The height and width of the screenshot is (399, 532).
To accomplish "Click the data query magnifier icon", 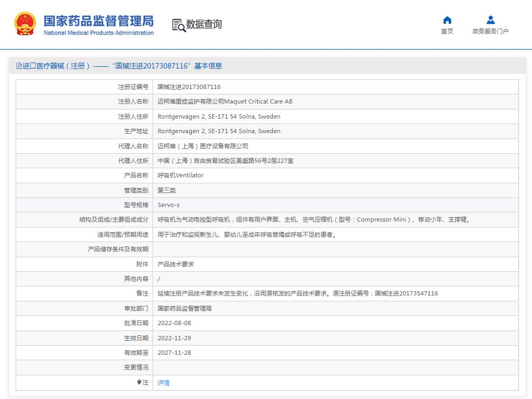I will point(178,25).
